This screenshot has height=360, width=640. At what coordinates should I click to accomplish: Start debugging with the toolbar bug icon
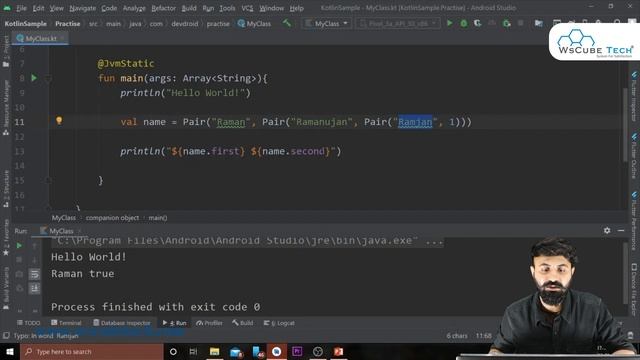click(464, 23)
